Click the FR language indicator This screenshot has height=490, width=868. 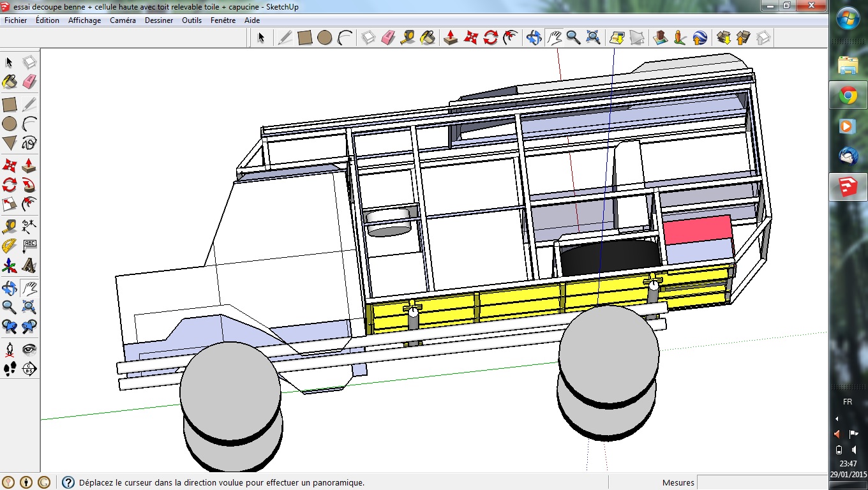tap(848, 402)
